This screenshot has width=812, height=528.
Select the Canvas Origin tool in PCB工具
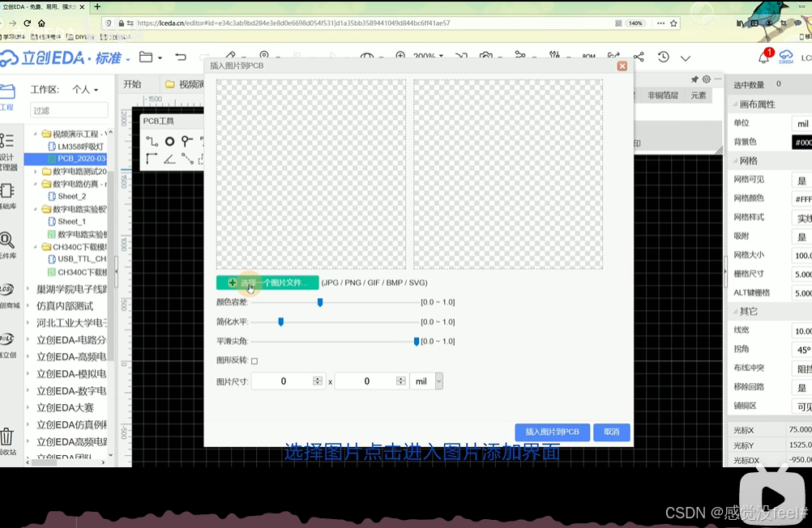tap(152, 159)
